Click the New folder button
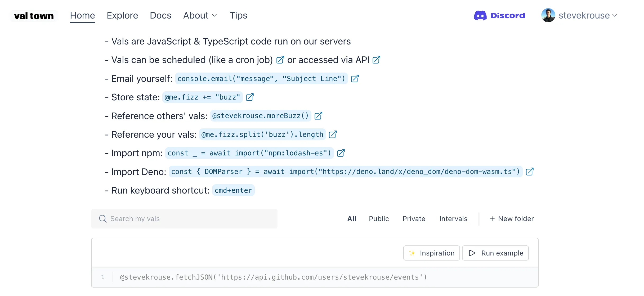Viewport: 644px width, 296px height. (511, 218)
